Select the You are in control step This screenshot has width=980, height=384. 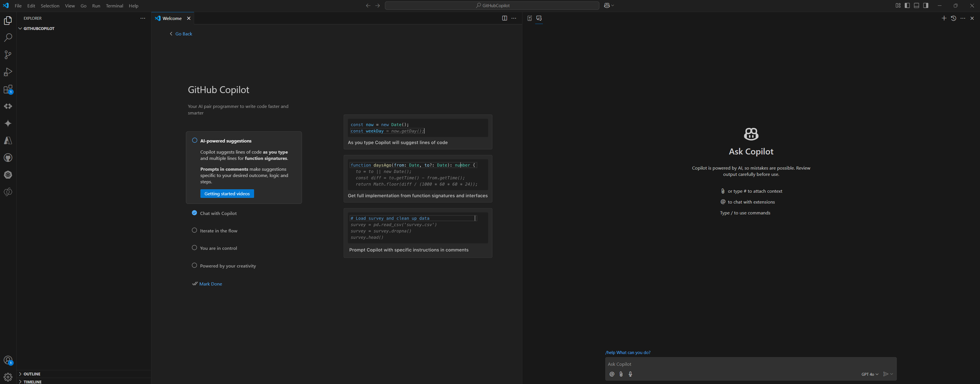coord(214,248)
